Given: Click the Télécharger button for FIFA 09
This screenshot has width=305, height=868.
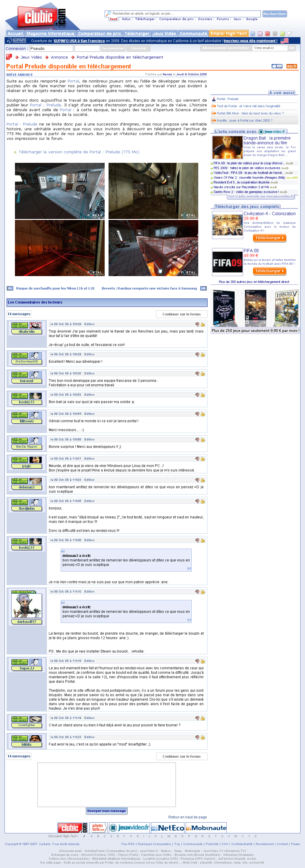Looking at the screenshot, I should (x=270, y=271).
